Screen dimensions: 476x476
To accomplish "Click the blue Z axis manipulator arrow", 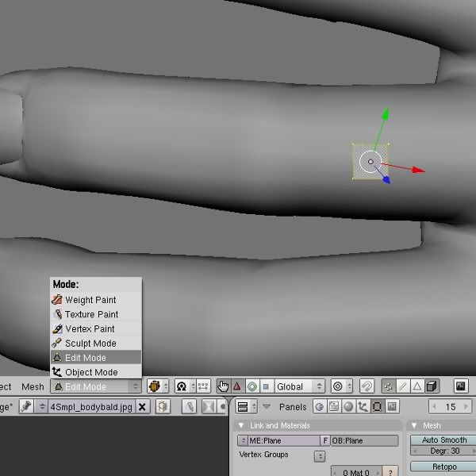I will click(386, 180).
